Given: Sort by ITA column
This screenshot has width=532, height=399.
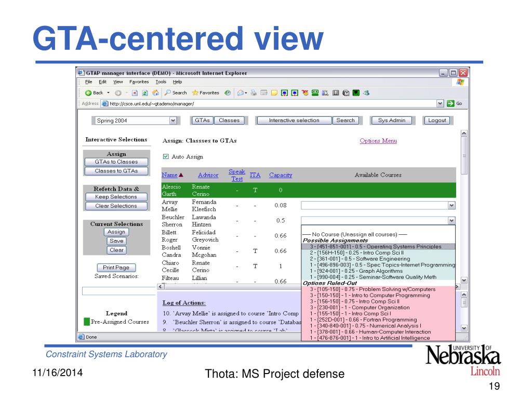Looking at the screenshot, I should point(255,175).
